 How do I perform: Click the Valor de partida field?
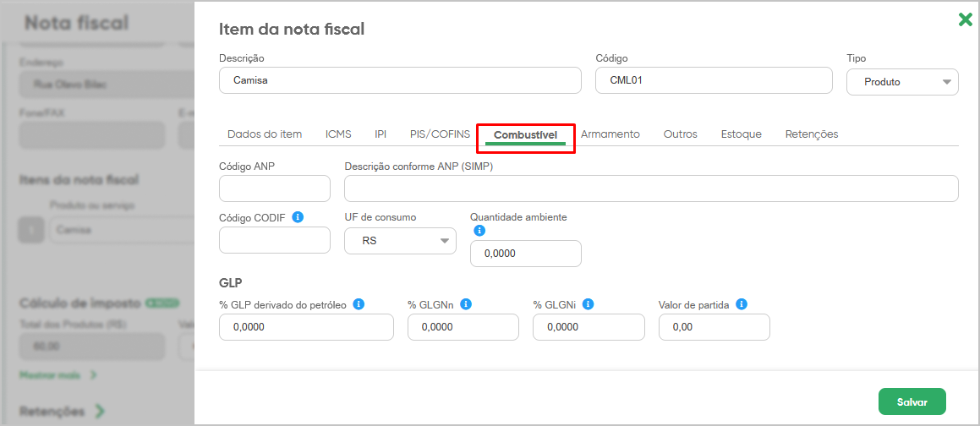coord(714,327)
